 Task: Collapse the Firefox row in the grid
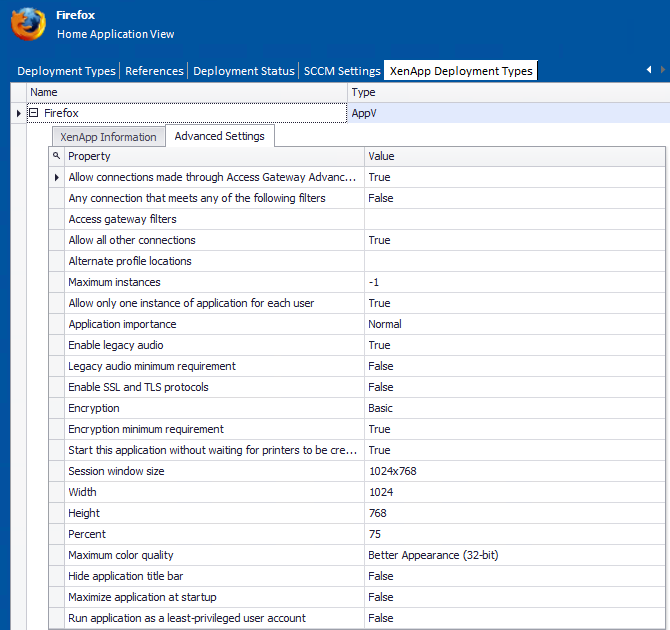pyautogui.click(x=34, y=114)
